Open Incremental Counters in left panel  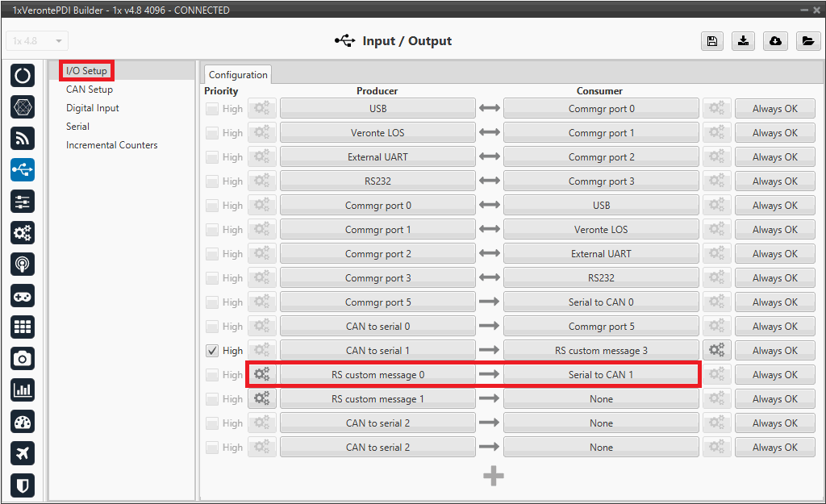point(112,145)
